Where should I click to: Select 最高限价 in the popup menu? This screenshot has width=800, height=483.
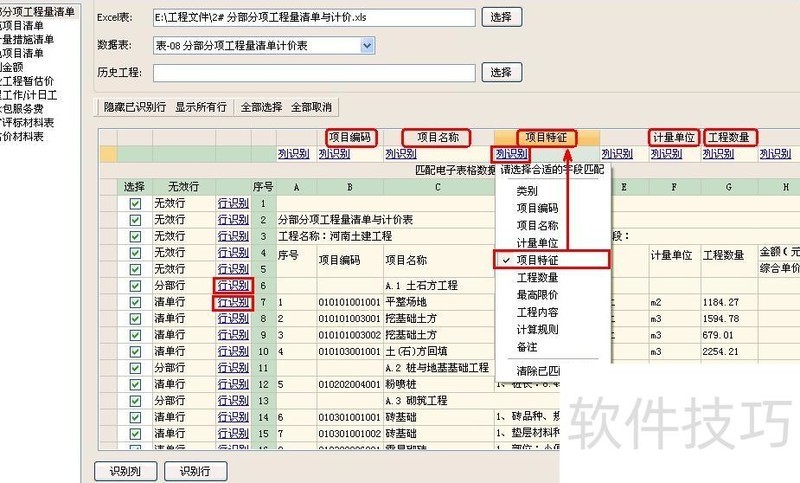pos(537,294)
